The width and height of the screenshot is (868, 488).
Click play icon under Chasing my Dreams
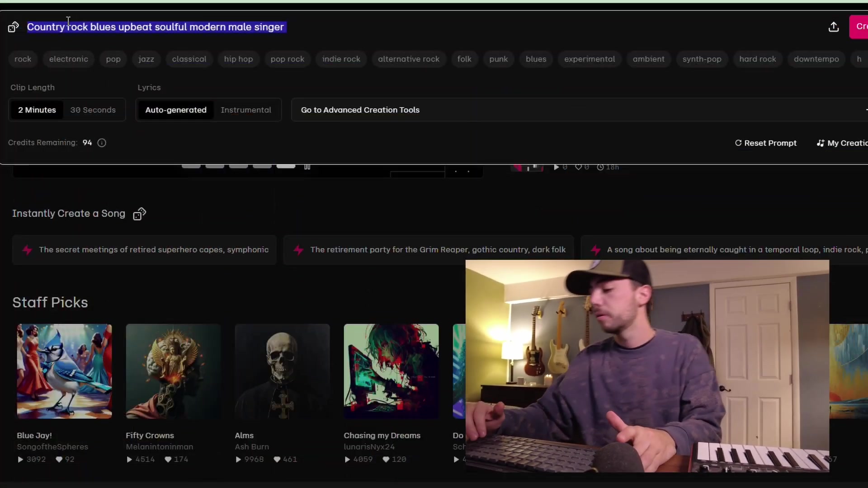pos(347,460)
